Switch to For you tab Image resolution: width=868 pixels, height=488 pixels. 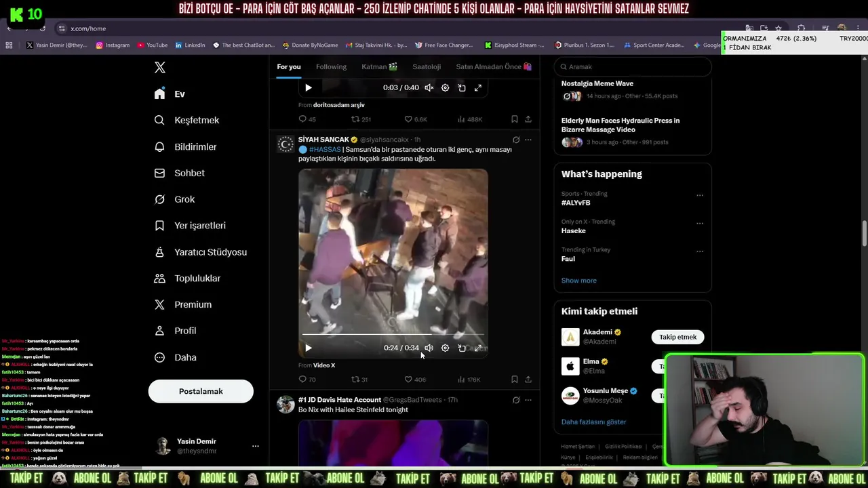(x=289, y=66)
